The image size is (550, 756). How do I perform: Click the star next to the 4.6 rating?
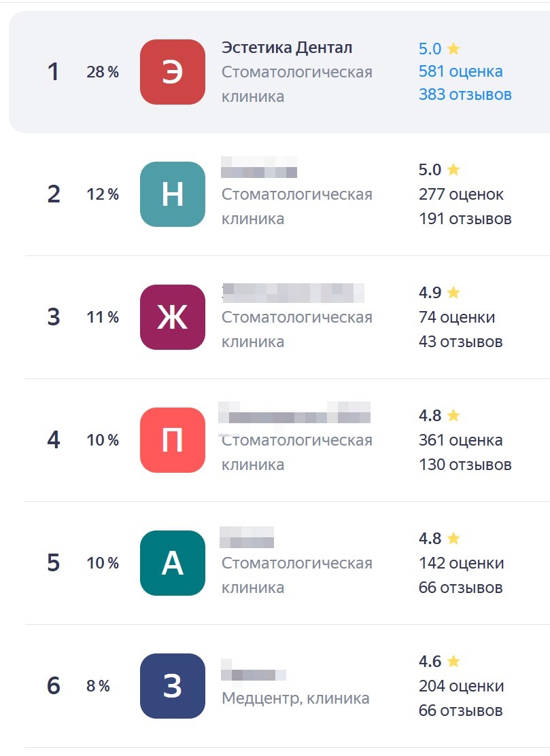tap(453, 661)
